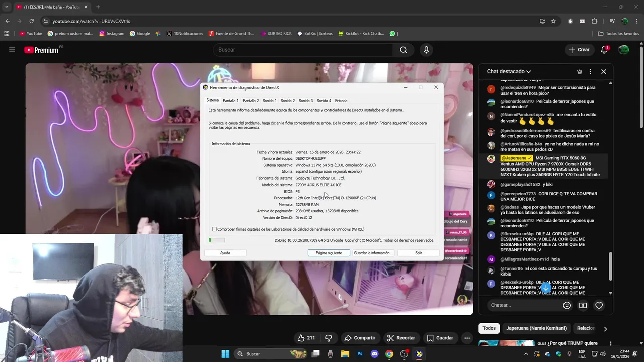644x362 pixels.
Task: Click Salir to exit DirectX tool
Action: pos(419,253)
